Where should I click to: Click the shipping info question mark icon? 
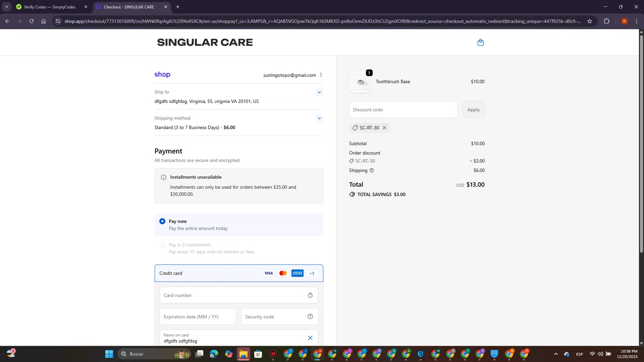[x=372, y=170]
